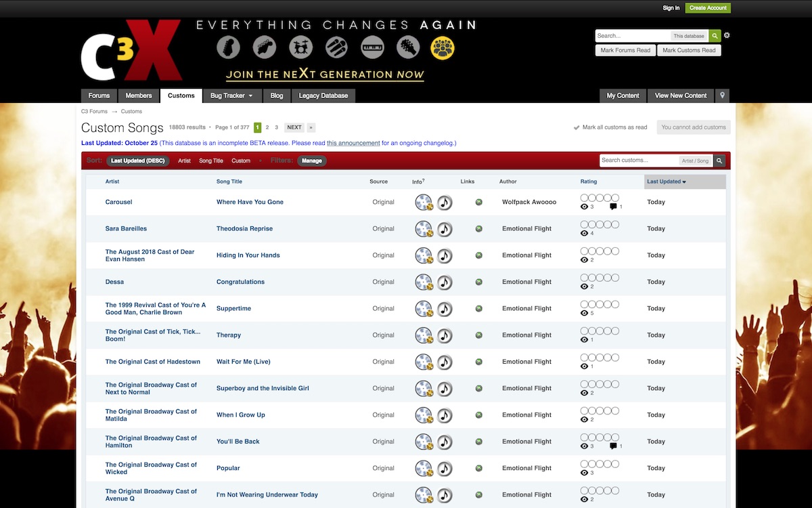
Task: Open the Xbox link icon for Wait For Me (Live)
Action: [479, 362]
